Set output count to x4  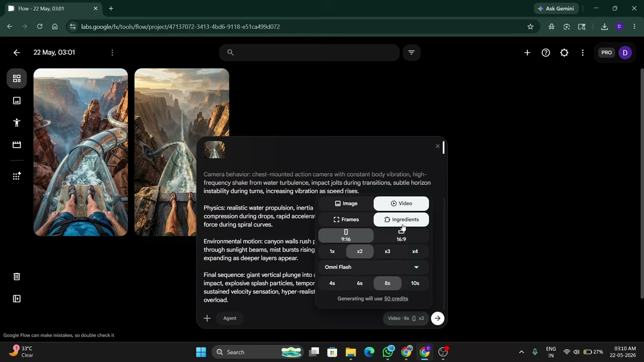pyautogui.click(x=415, y=251)
